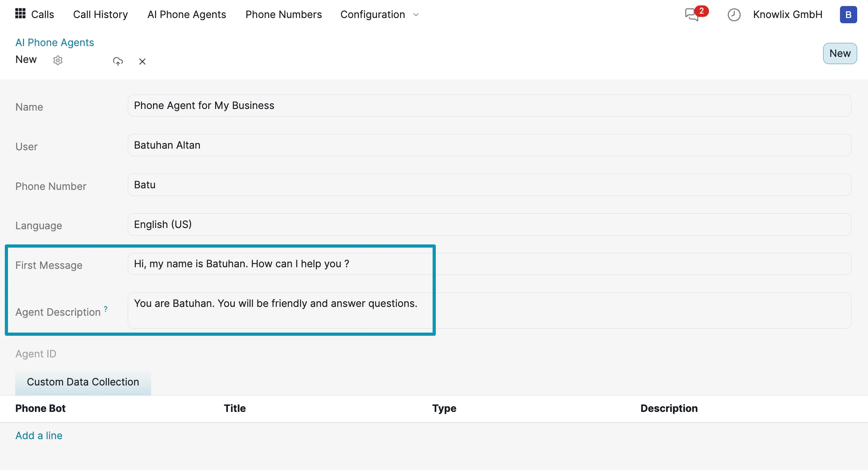Click the AI Phone Agents breadcrumb link
The height and width of the screenshot is (470, 868).
54,42
